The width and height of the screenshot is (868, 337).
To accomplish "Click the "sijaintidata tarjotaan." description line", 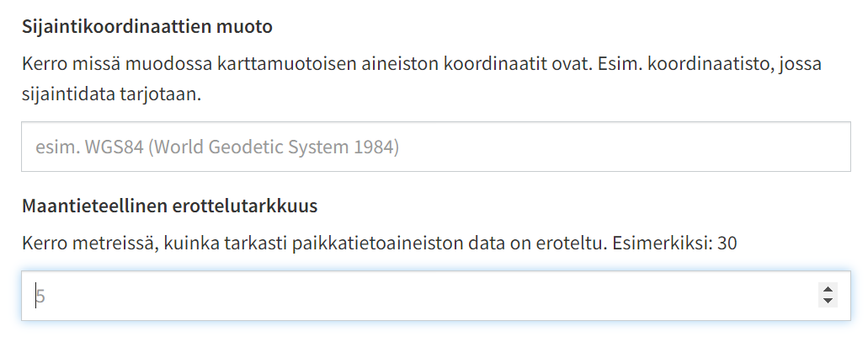I will point(112,94).
